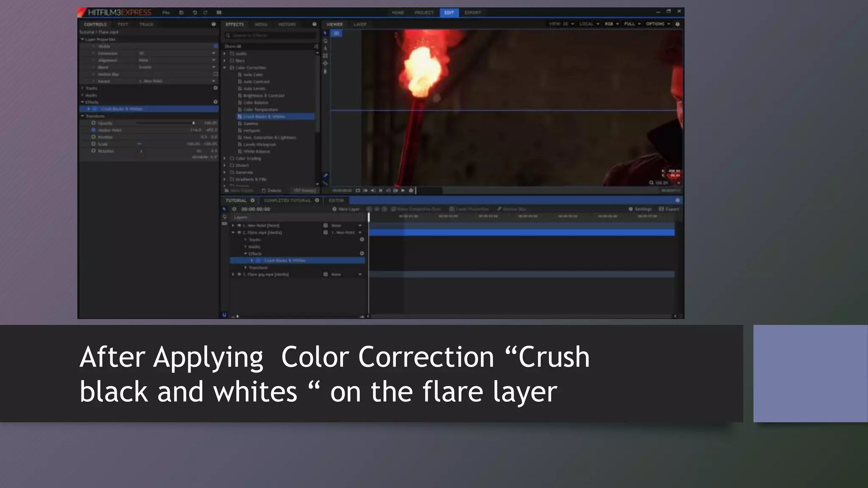
Task: Open timeline Settings gear
Action: click(631, 209)
